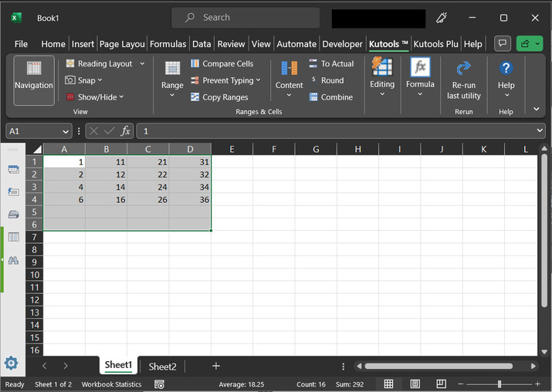Click the zoom slider handle
The image size is (552, 392).
500,384
